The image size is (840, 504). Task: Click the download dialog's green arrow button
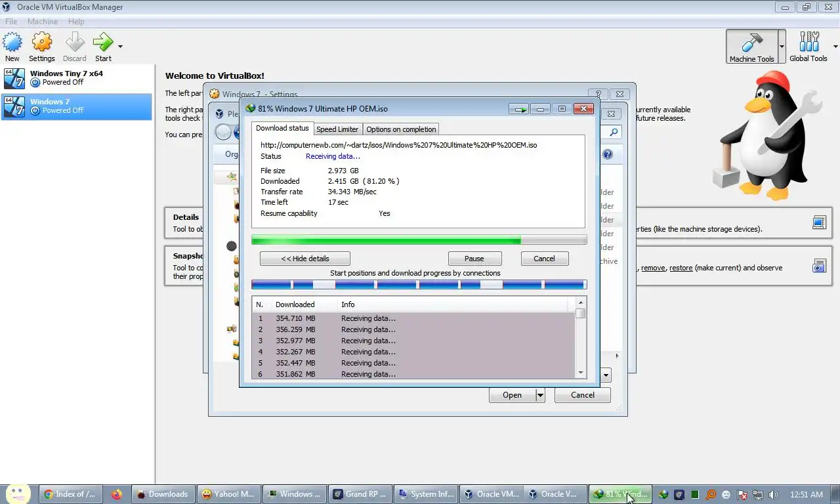click(519, 110)
